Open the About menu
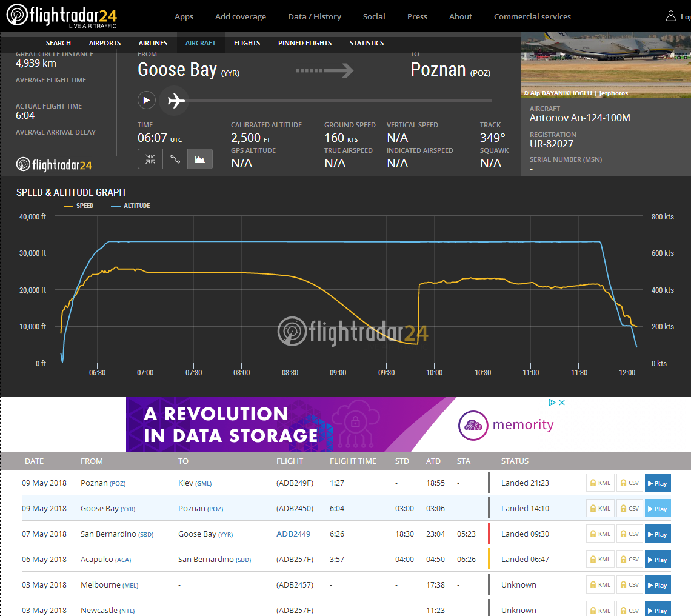The image size is (691, 616). [461, 17]
